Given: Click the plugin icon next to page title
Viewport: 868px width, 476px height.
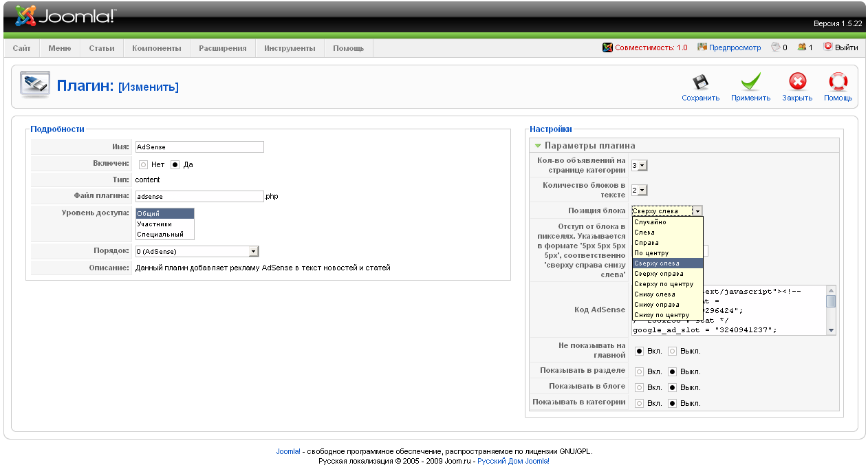Looking at the screenshot, I should click(34, 84).
